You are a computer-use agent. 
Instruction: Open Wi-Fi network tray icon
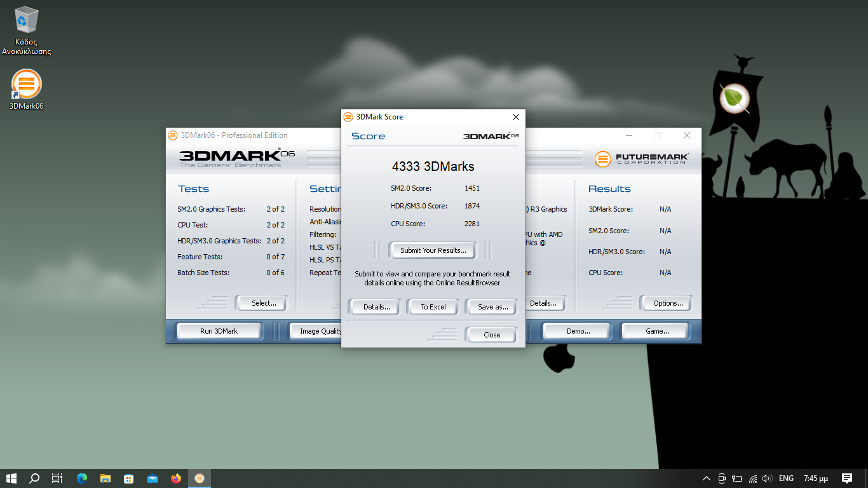coord(753,478)
